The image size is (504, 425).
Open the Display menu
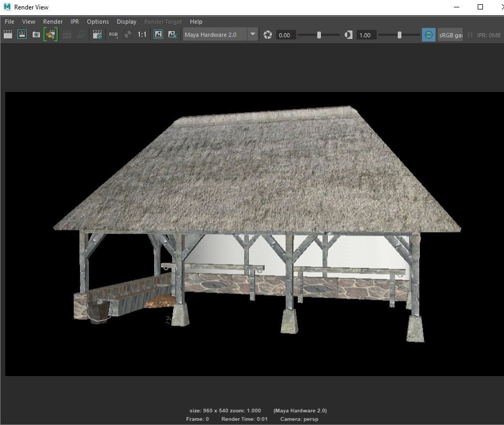[126, 22]
